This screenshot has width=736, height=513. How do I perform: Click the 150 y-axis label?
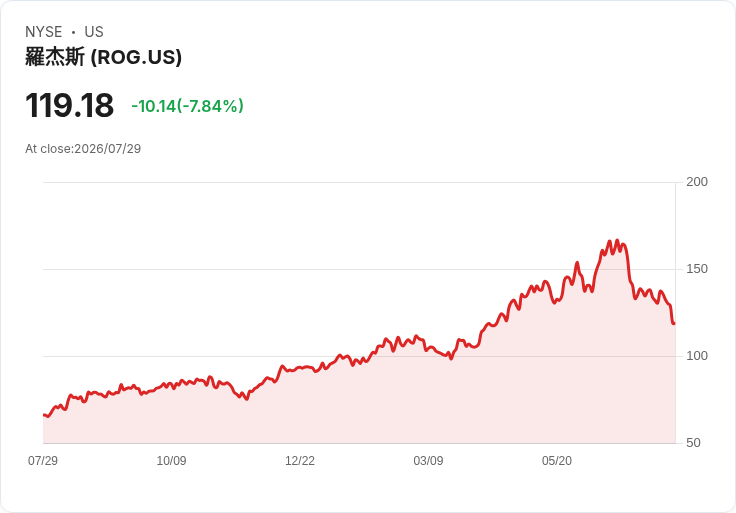pyautogui.click(x=697, y=269)
